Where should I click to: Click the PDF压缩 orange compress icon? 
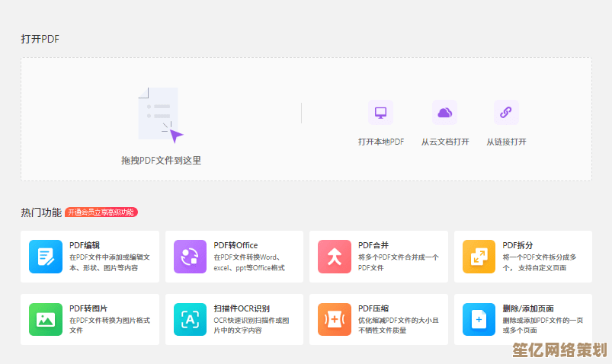(334, 320)
